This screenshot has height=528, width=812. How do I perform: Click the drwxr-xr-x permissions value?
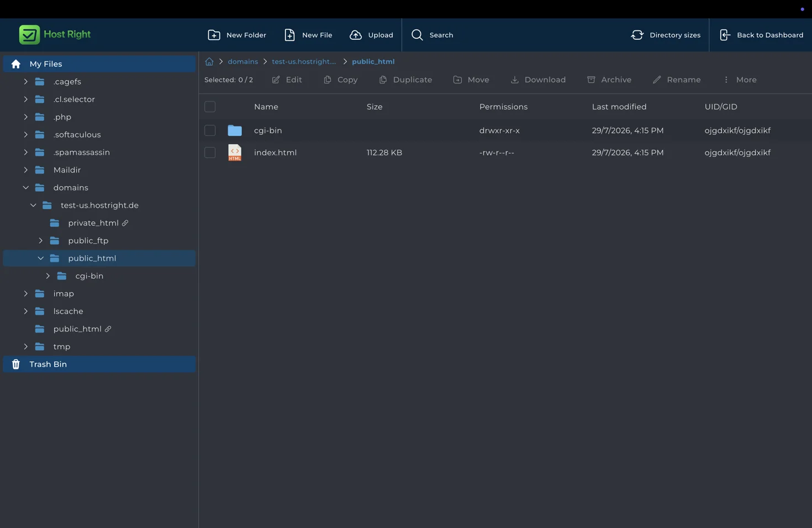pos(499,130)
